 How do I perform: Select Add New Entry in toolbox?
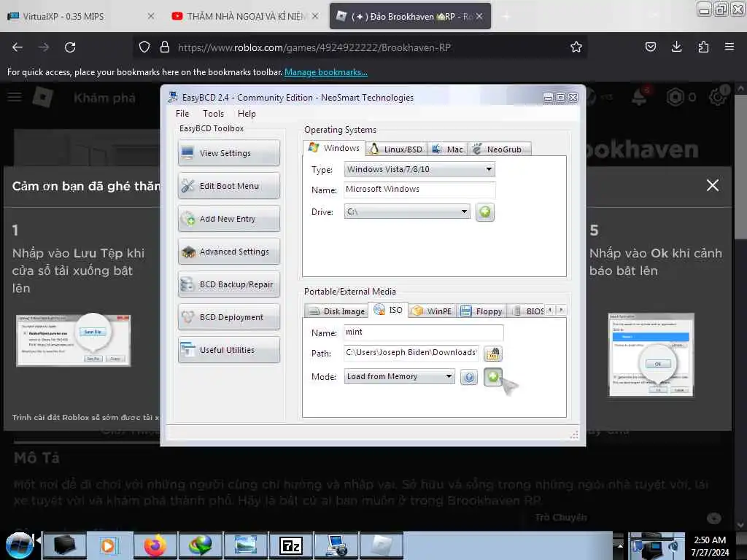point(228,219)
